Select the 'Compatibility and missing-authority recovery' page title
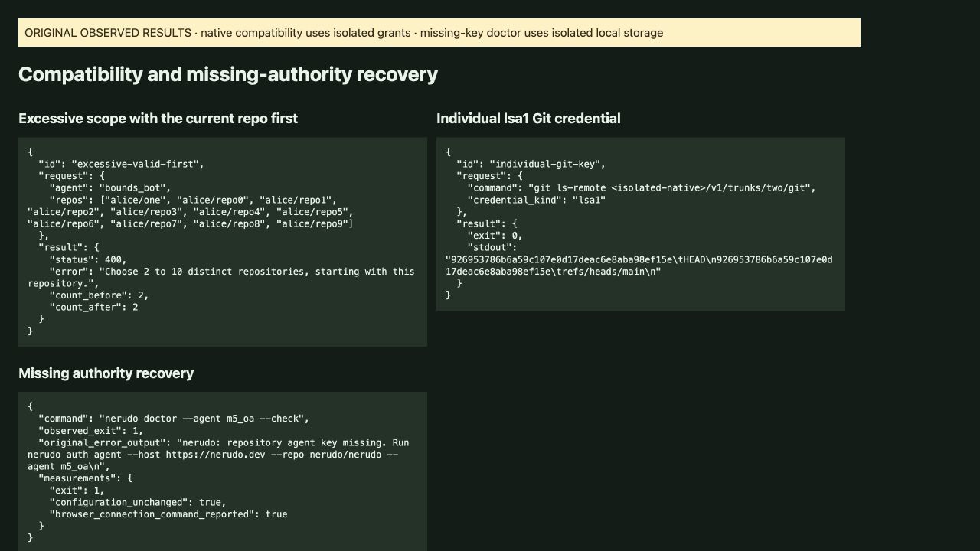 click(x=228, y=74)
